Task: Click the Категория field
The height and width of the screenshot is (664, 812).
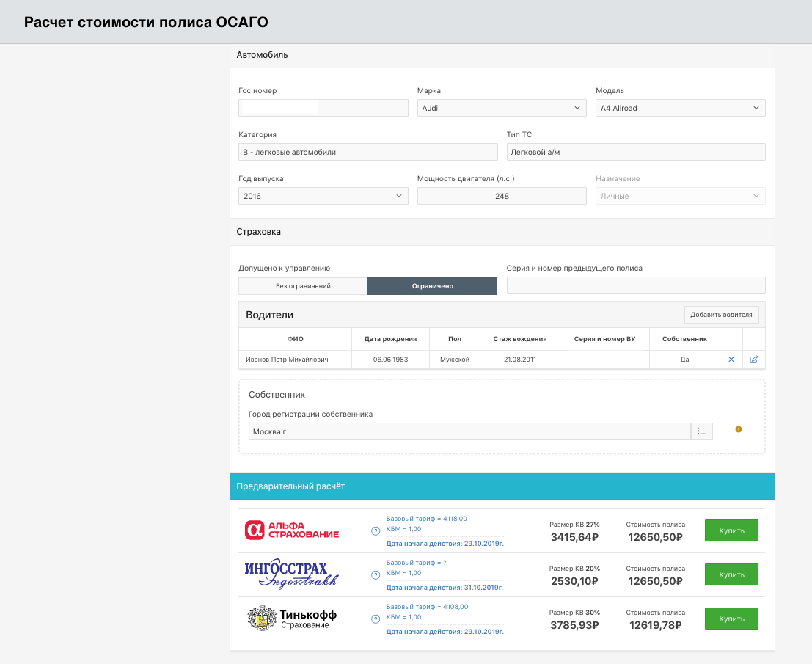Action: click(367, 152)
